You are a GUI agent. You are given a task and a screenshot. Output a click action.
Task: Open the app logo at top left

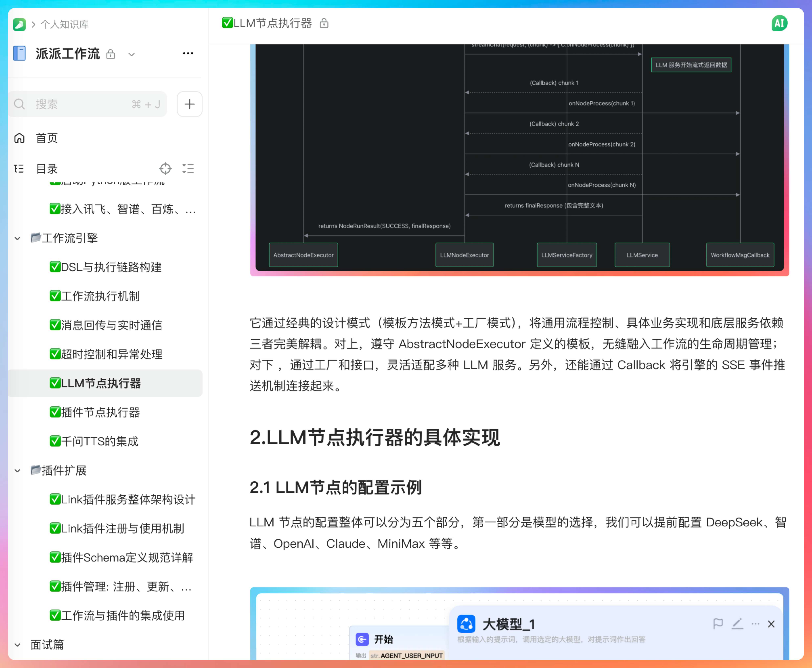[x=19, y=25]
